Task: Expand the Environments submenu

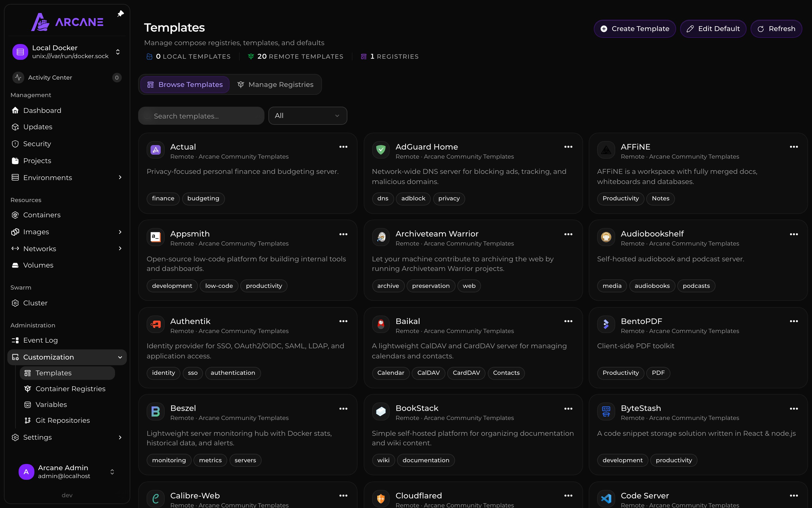Action: tap(120, 178)
